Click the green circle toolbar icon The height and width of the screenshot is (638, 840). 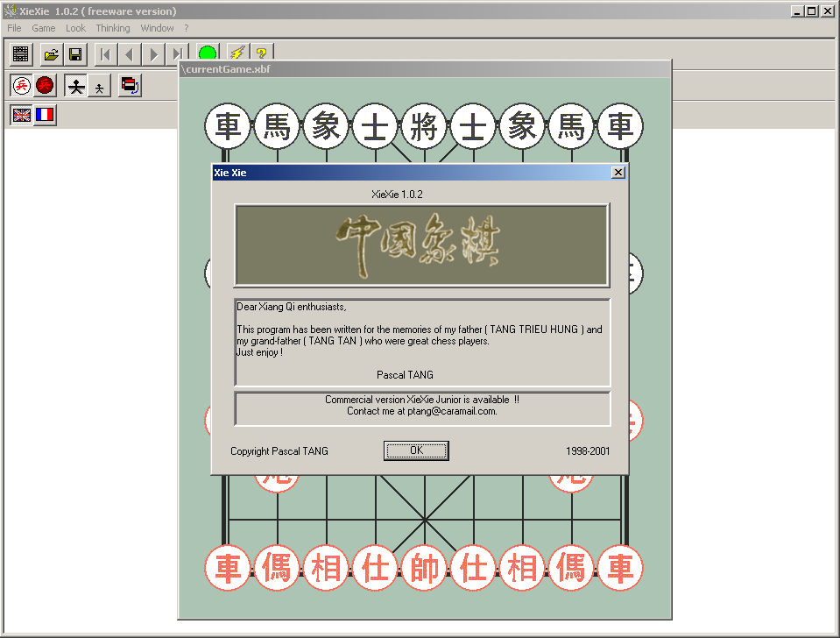point(208,52)
